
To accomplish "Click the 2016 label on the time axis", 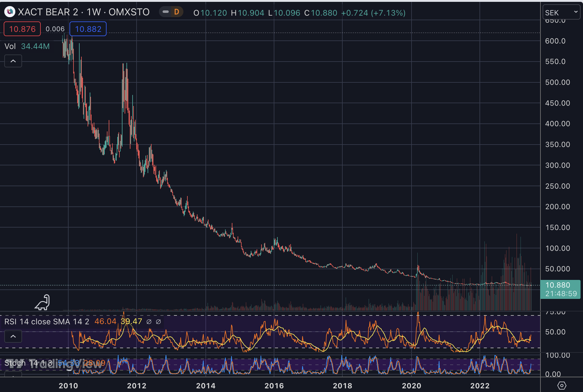I will (274, 386).
